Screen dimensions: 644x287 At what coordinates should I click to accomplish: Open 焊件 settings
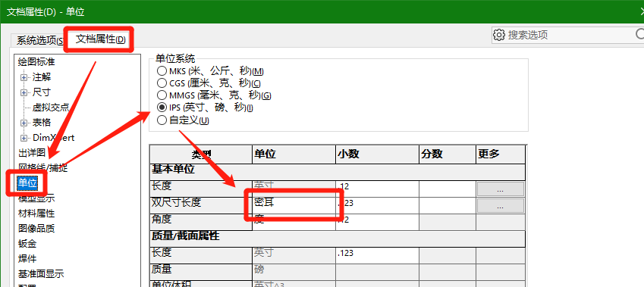pyautogui.click(x=27, y=259)
